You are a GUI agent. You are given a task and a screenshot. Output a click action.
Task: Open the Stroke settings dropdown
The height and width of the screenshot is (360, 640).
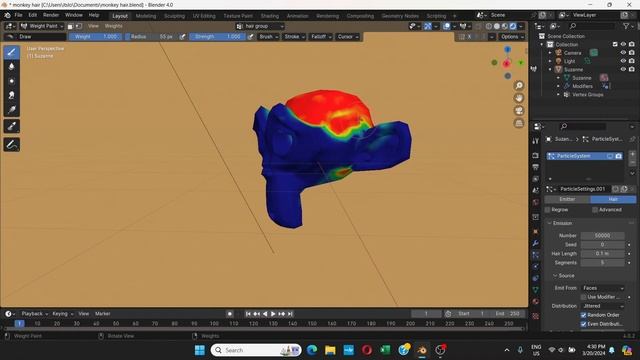coord(294,37)
